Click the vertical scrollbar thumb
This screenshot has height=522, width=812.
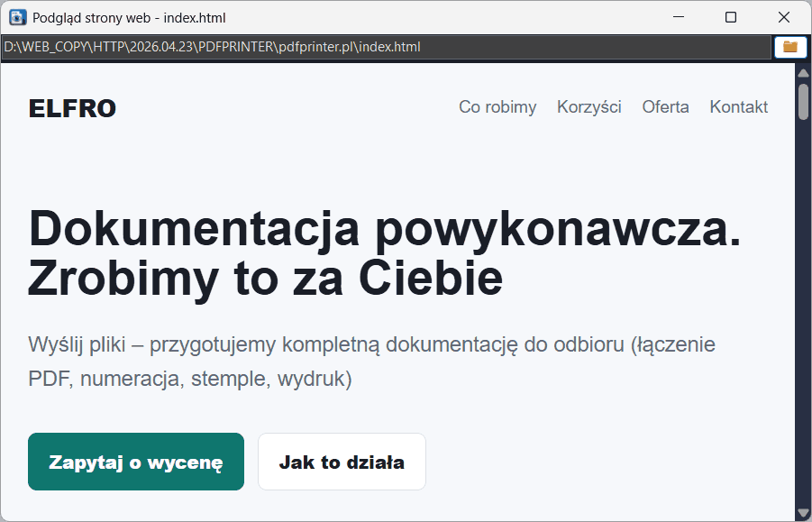coord(803,101)
